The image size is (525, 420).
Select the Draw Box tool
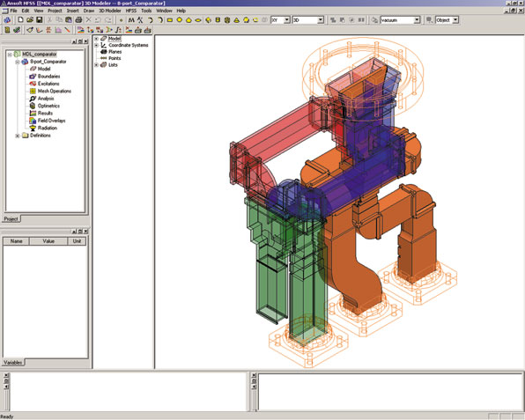(x=208, y=20)
